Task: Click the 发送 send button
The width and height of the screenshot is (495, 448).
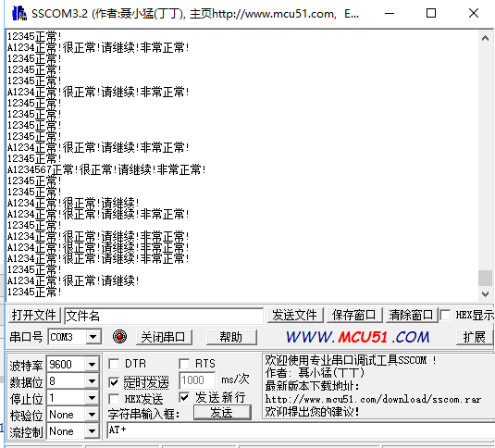Action: click(222, 413)
